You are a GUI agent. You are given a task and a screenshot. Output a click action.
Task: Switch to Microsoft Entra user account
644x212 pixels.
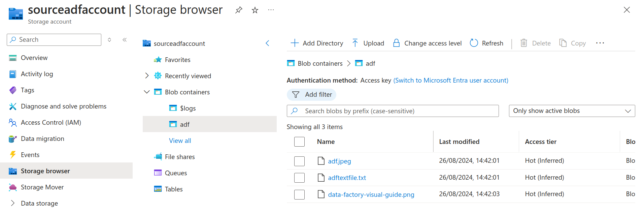(x=451, y=80)
